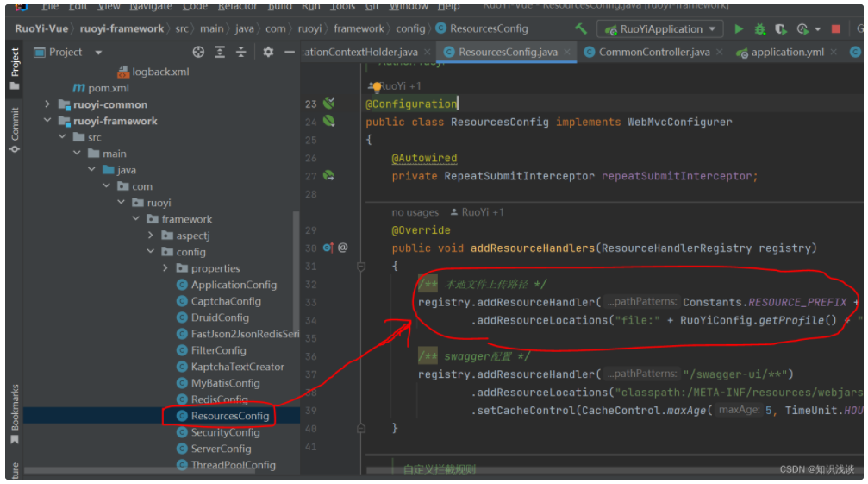The height and width of the screenshot is (484, 868).
Task: Switch to ationContextHolder.java tab
Action: pyautogui.click(x=361, y=52)
